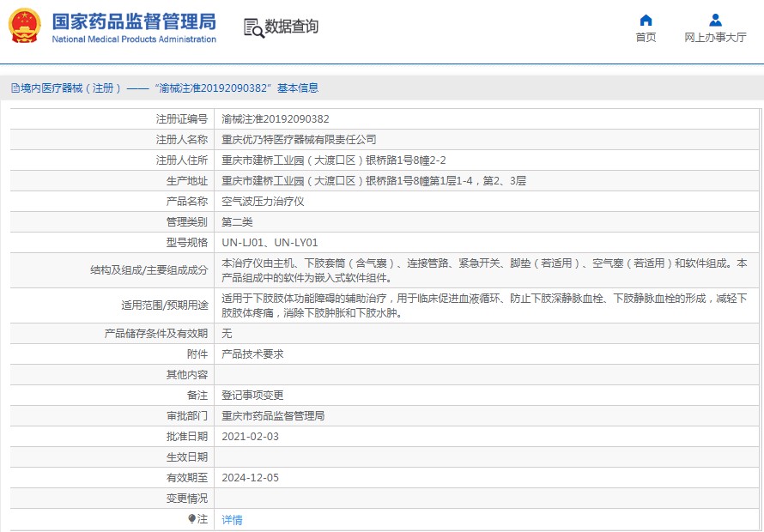The height and width of the screenshot is (532, 764).
Task: Click the 首页 house icon
Action: 646,21
